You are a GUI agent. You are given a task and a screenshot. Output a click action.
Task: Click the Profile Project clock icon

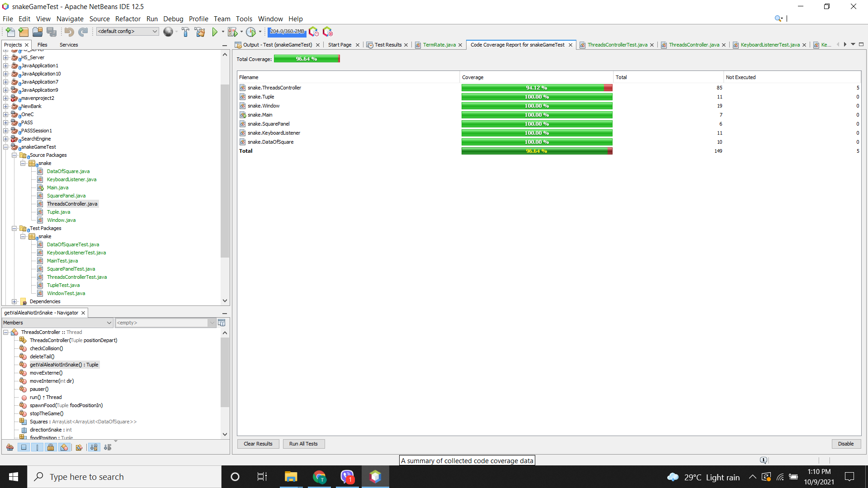coord(251,32)
